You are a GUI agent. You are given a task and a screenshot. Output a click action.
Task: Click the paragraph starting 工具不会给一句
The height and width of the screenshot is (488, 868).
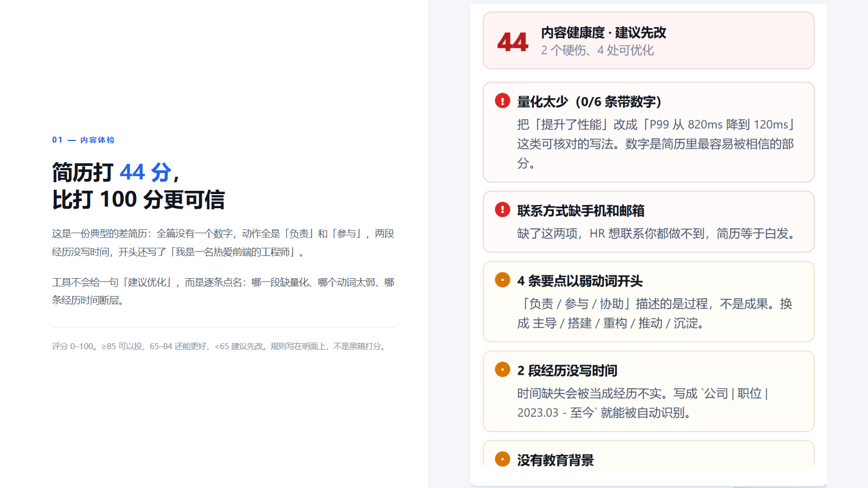pos(224,291)
